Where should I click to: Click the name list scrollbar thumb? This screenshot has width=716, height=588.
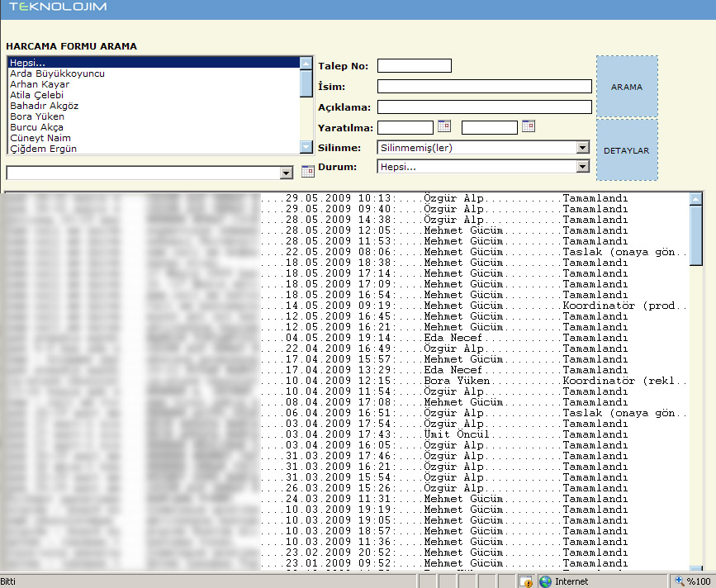306,83
